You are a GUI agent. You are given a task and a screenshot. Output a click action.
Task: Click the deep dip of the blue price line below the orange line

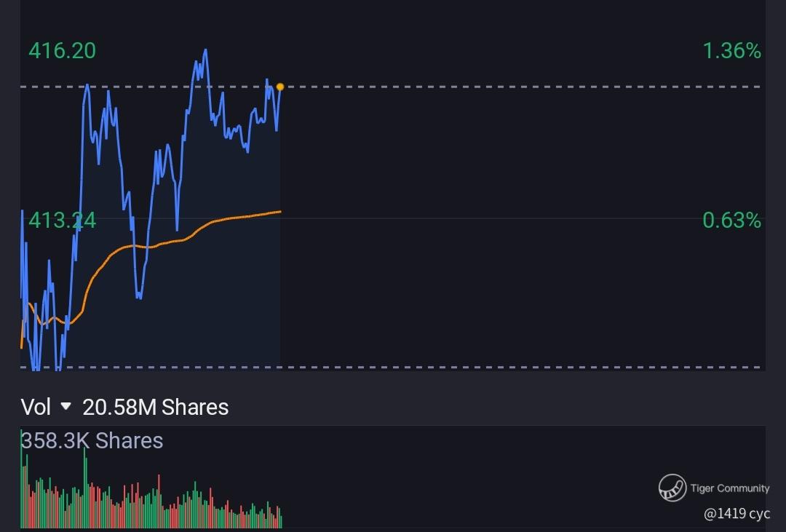point(139,296)
